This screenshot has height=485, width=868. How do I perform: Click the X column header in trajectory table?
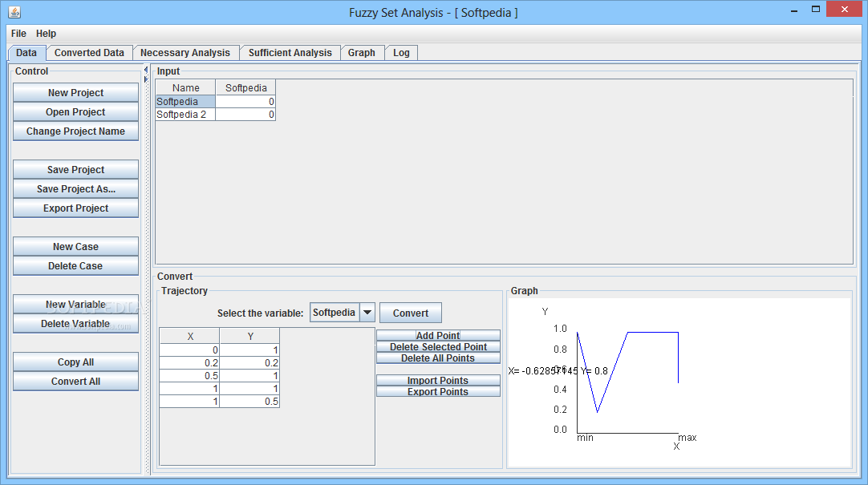coord(190,336)
